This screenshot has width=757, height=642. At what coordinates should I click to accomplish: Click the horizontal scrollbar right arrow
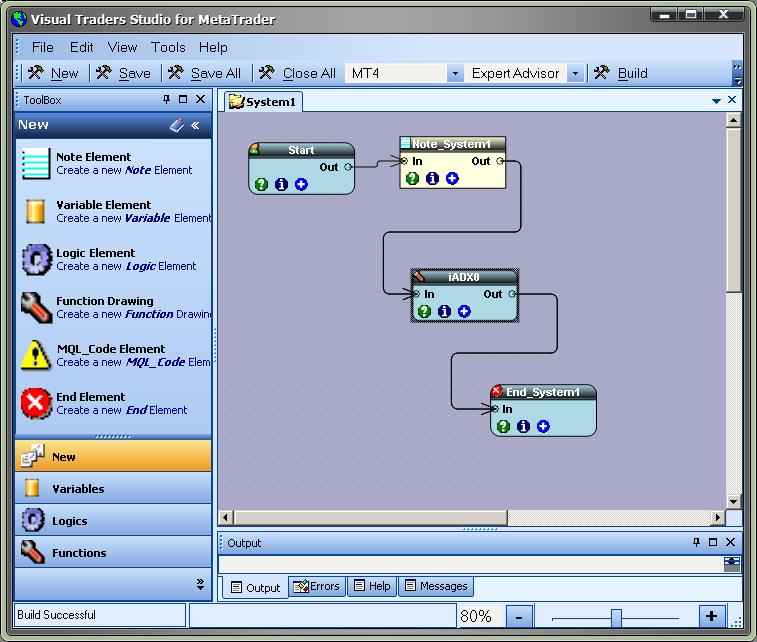718,517
